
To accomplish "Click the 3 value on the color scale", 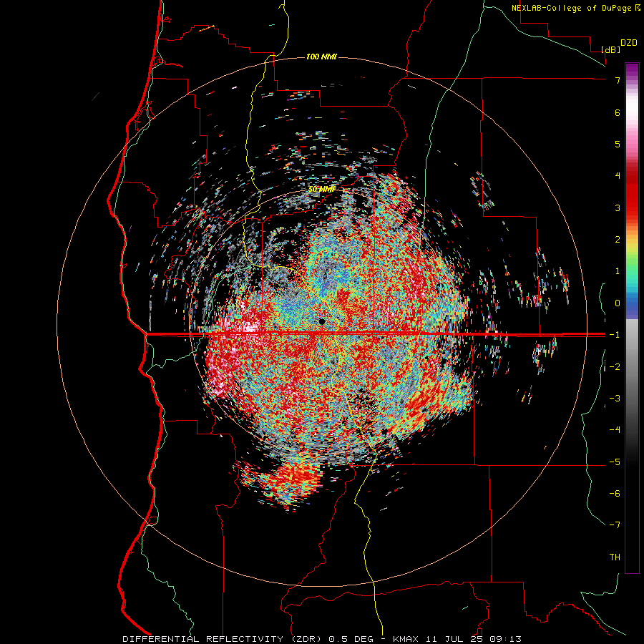I will (618, 208).
